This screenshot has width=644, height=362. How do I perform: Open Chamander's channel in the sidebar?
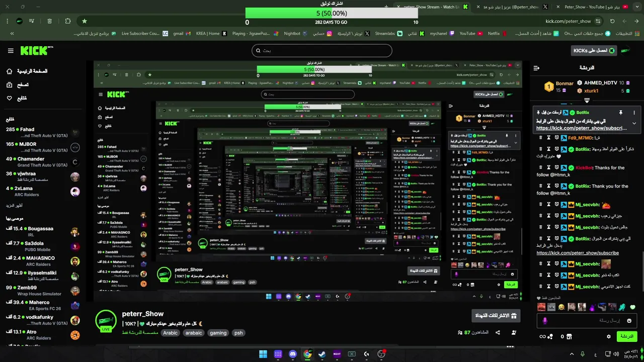[43, 162]
